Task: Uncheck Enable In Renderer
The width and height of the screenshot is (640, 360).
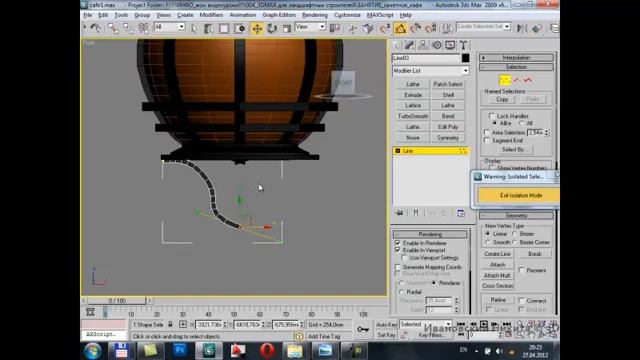Action: [398, 243]
